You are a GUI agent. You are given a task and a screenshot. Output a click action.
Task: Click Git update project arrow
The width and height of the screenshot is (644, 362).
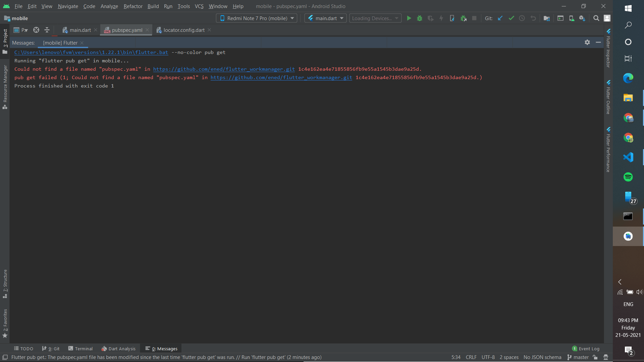500,18
